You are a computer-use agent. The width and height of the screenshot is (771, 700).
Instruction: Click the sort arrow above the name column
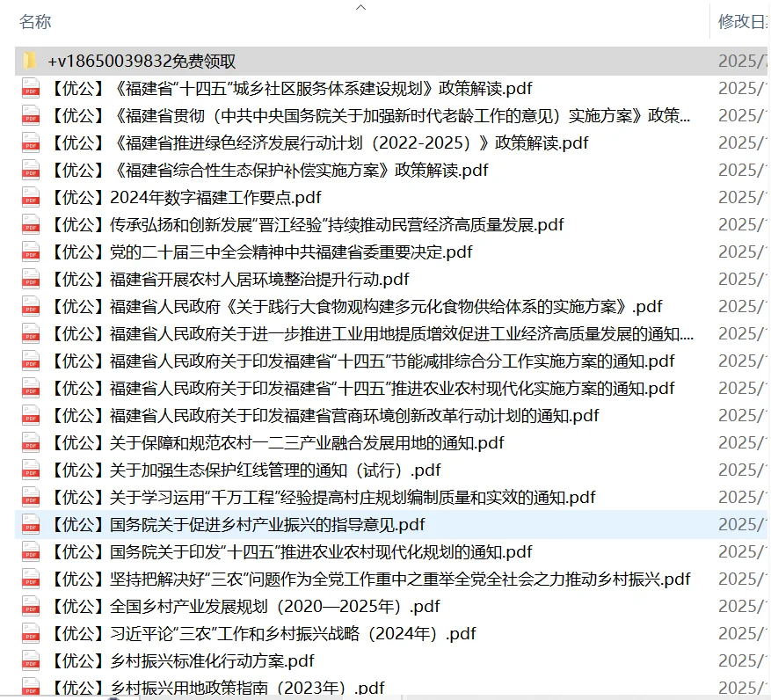click(361, 7)
